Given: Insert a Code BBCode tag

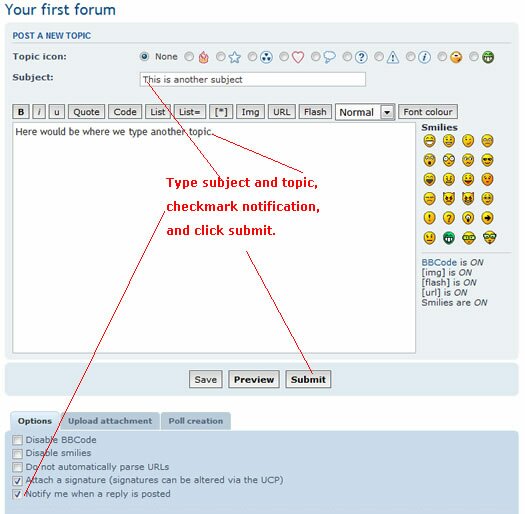Looking at the screenshot, I should (125, 112).
